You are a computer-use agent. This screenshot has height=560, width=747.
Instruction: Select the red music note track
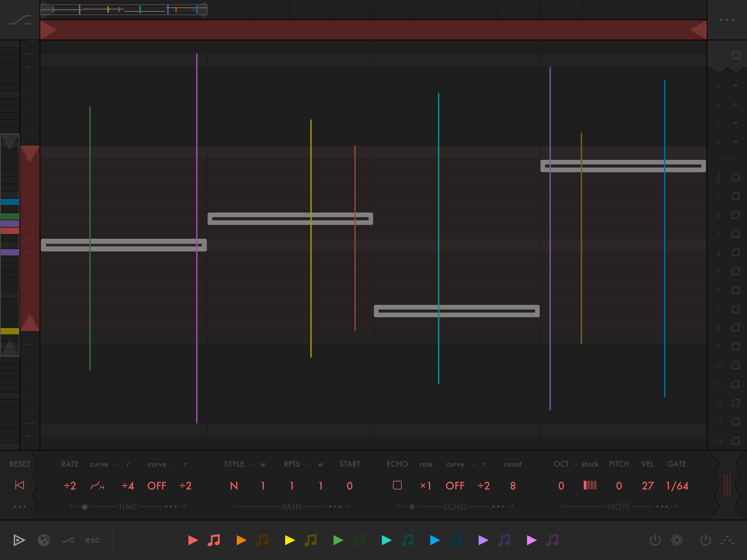[x=214, y=540]
